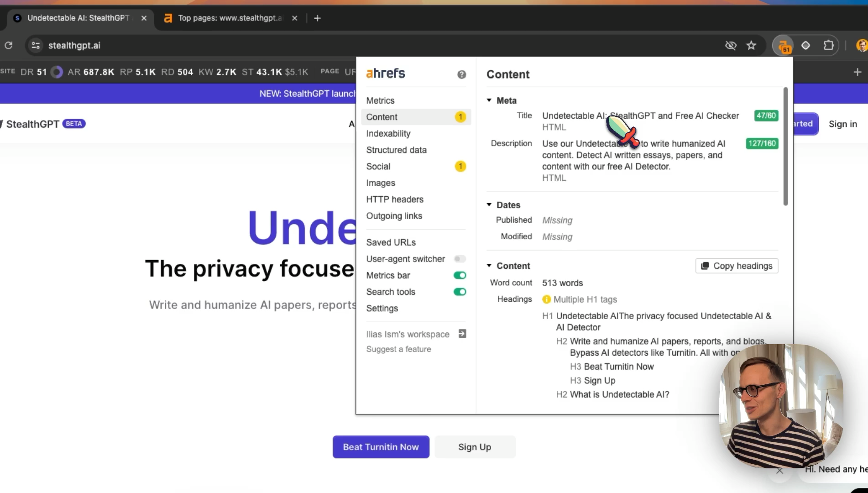Click the warning badge next to Social

tap(460, 166)
